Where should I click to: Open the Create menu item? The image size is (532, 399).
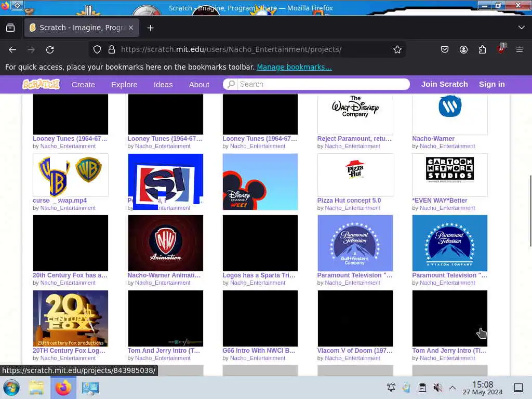pos(83,85)
